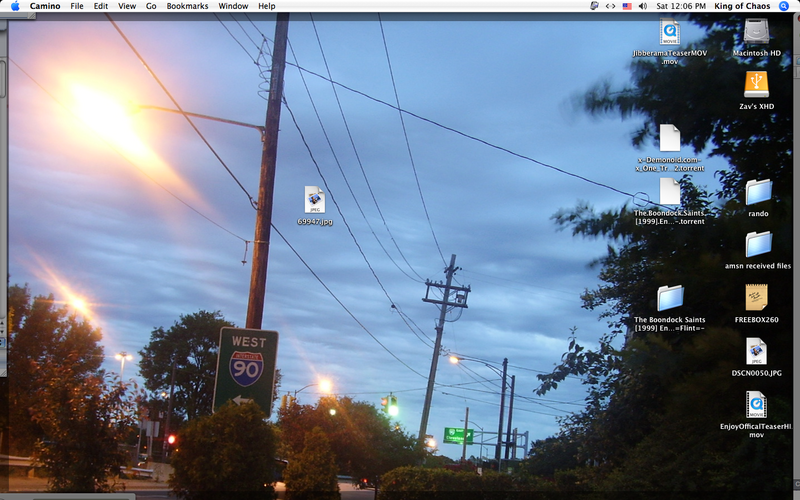Open the Go menu
800x500 pixels.
(151, 6)
